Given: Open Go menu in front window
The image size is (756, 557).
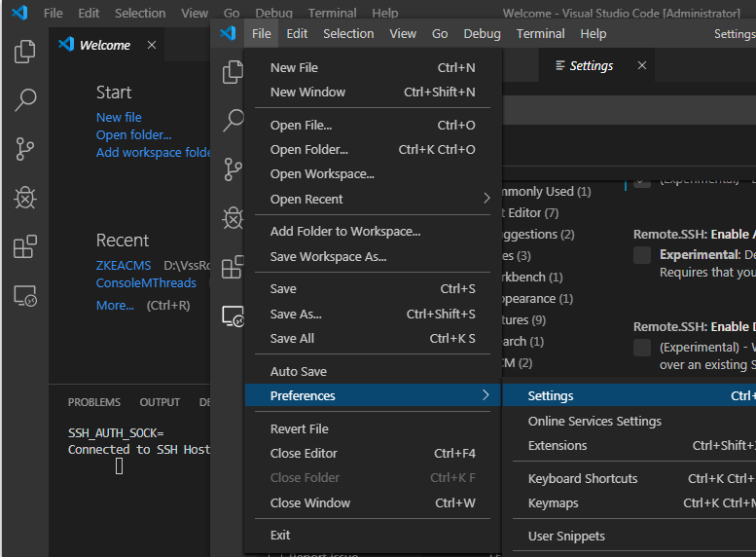Looking at the screenshot, I should pos(439,34).
